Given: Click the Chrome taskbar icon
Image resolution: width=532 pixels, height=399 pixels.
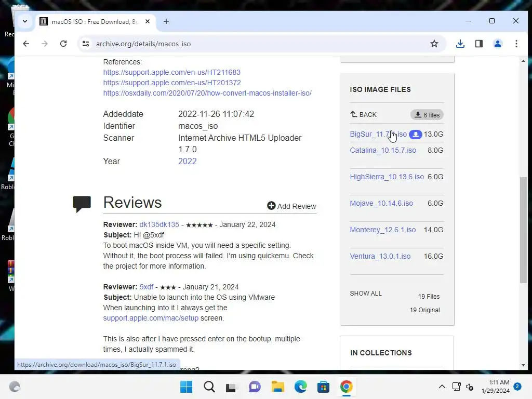Looking at the screenshot, I should click(x=347, y=387).
